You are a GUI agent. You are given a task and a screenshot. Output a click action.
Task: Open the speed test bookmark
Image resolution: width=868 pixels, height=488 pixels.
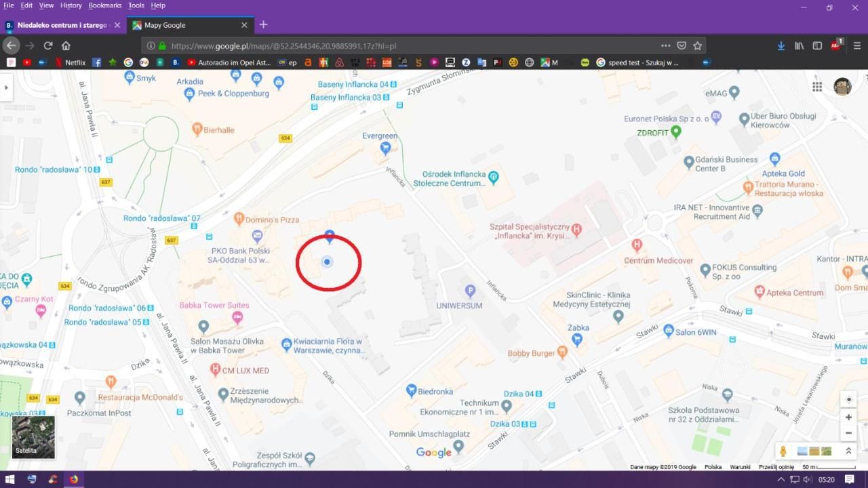637,62
